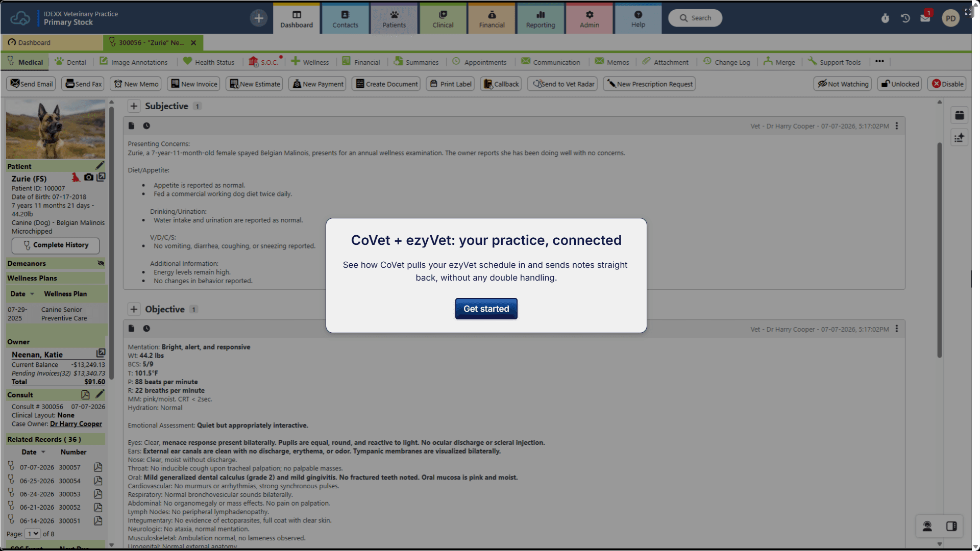Click clock icon in Objective note header
This screenshot has height=551, width=980.
click(x=146, y=329)
